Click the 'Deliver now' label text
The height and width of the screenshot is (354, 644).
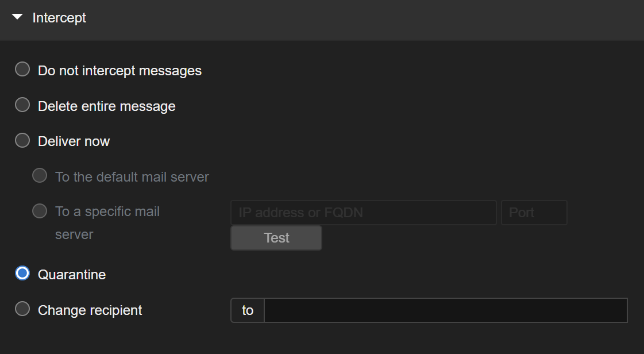[x=74, y=141]
